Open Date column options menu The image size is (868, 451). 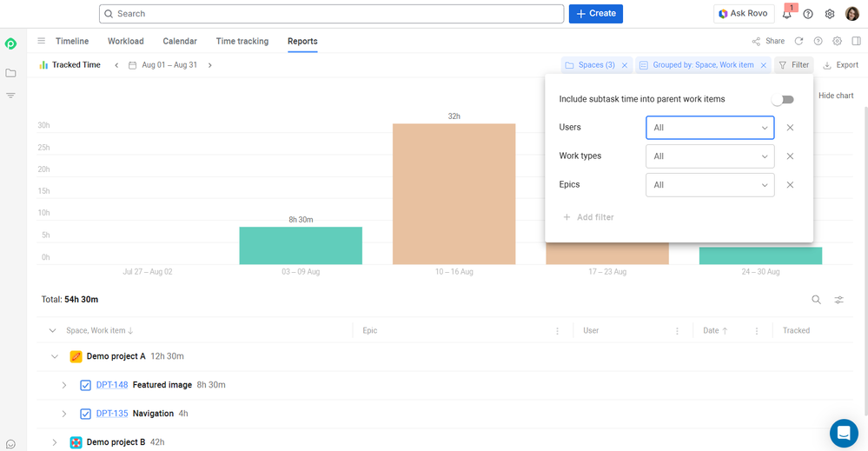[x=757, y=331]
